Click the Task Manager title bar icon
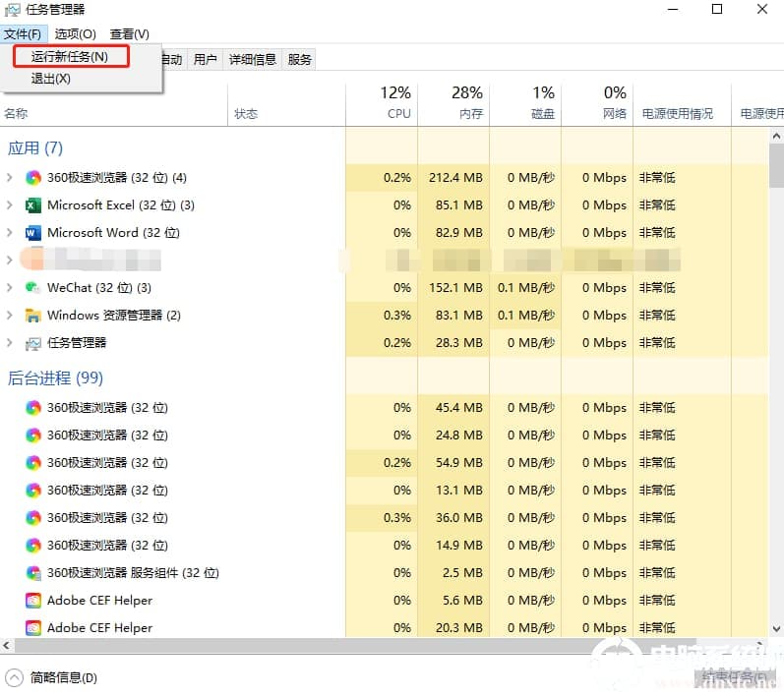 click(13, 9)
